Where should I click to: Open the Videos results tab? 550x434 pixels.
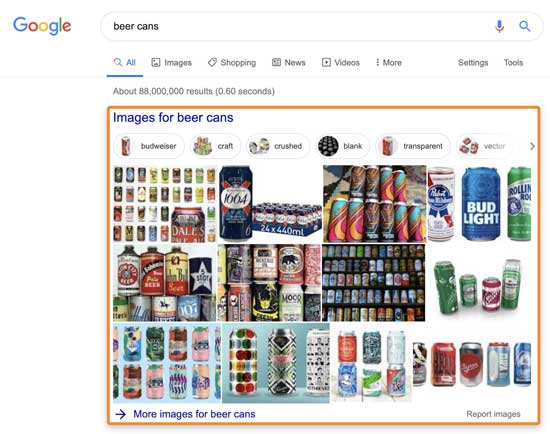(x=341, y=62)
